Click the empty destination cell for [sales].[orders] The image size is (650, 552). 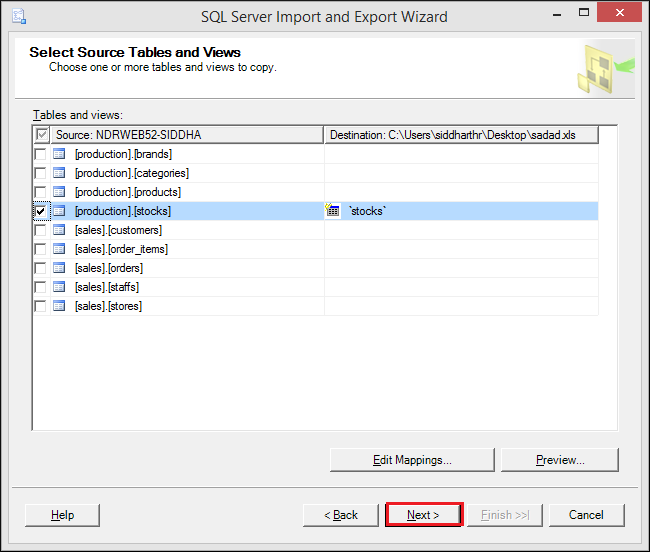(461, 268)
